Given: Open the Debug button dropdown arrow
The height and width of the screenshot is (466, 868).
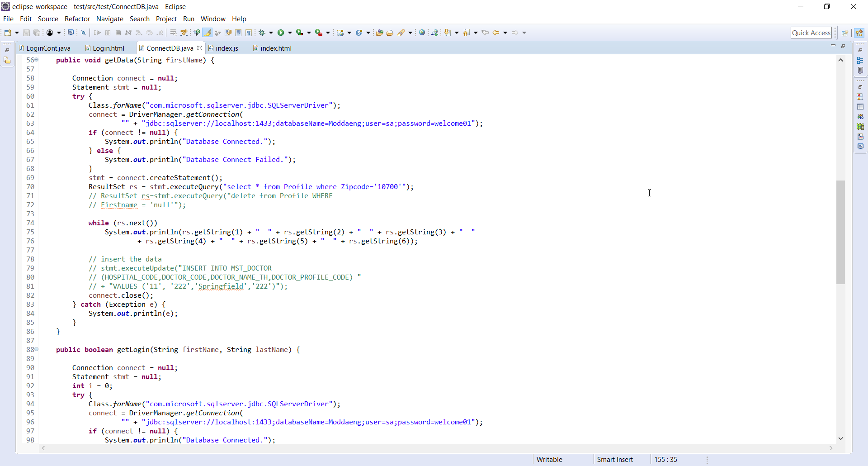Looking at the screenshot, I should 271,33.
